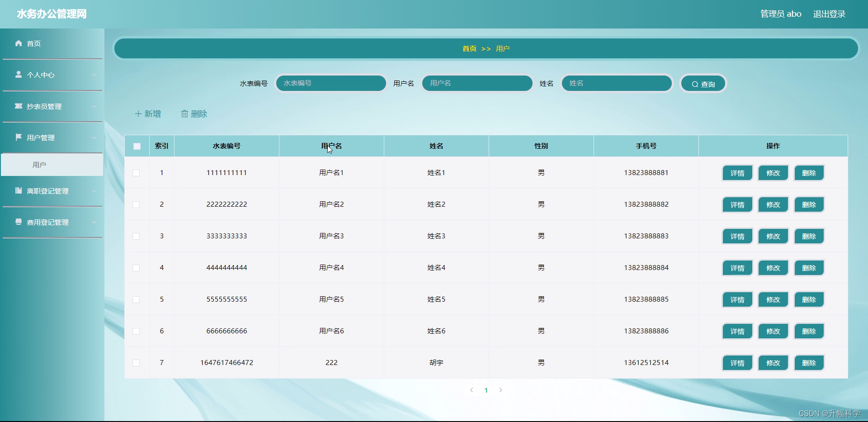Expand the 个人中心 chevron

pyautogui.click(x=94, y=75)
